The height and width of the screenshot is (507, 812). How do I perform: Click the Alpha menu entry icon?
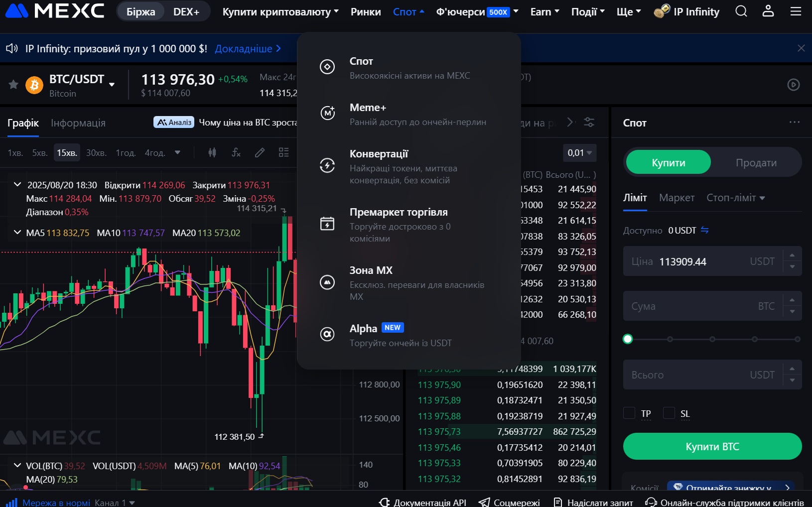click(327, 334)
